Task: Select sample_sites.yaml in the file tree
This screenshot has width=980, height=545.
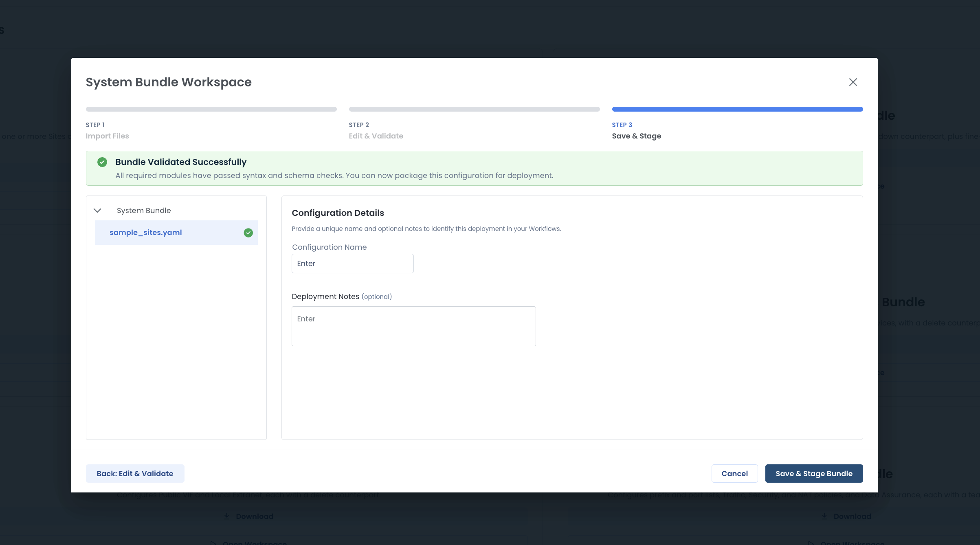Action: point(176,233)
